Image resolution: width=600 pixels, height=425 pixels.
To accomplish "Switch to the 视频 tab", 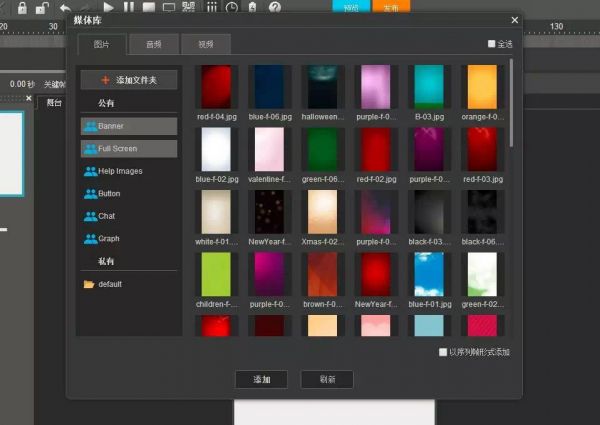I will tap(205, 44).
